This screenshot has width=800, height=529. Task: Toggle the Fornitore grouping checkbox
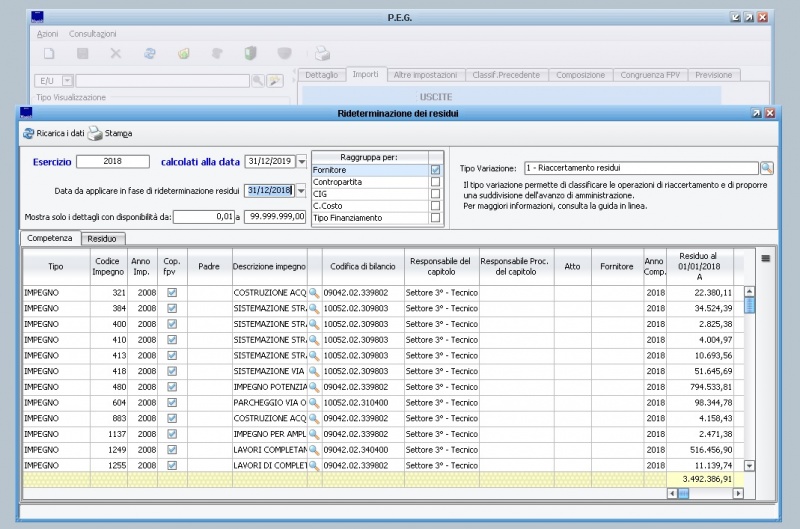pos(435,171)
